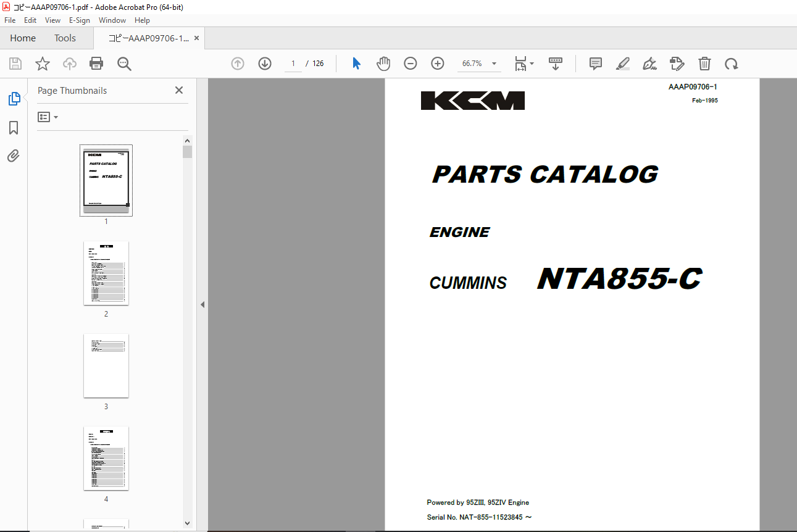Click the thumbnail panel scrollbar up arrow
The image size is (797, 532).
coord(188,140)
